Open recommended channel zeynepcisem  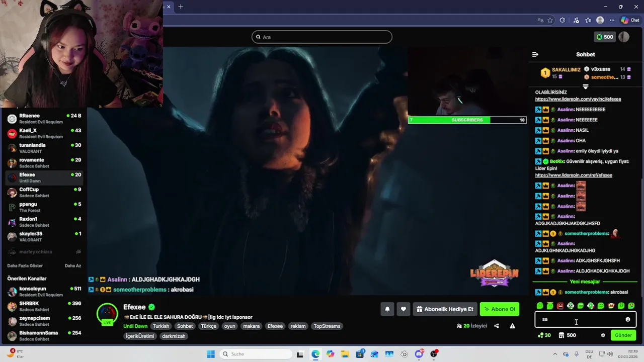(44, 321)
